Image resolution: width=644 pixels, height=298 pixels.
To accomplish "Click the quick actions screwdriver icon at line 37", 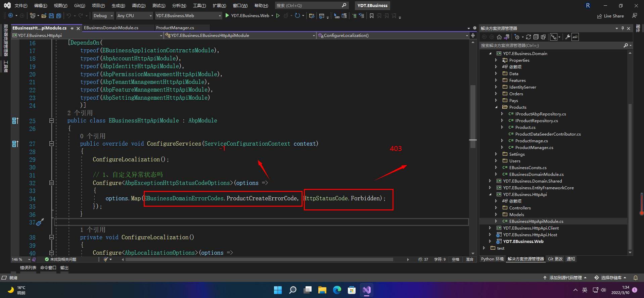I will coord(40,222).
